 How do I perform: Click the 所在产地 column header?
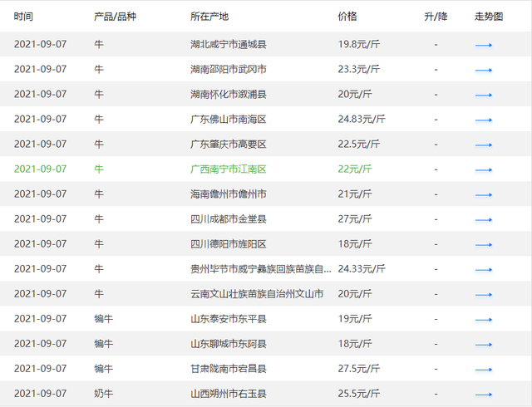click(x=209, y=17)
